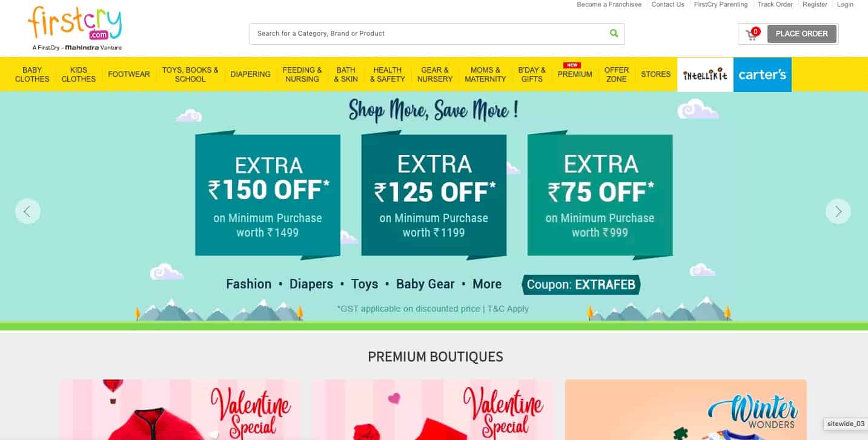The width and height of the screenshot is (868, 440).
Task: Open the Winter Wonders boutique thumbnail
Action: [686, 410]
